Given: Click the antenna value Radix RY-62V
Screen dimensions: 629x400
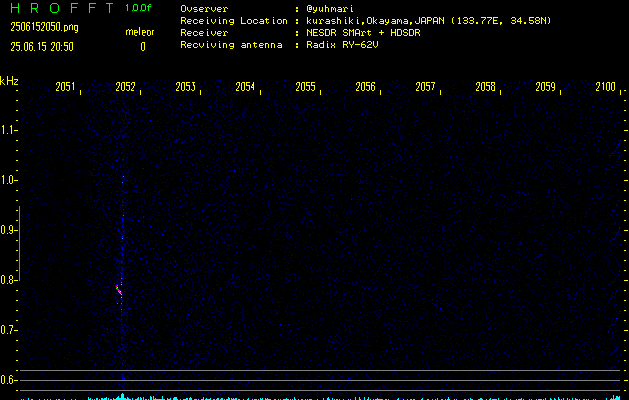Looking at the screenshot, I should (x=342, y=45).
